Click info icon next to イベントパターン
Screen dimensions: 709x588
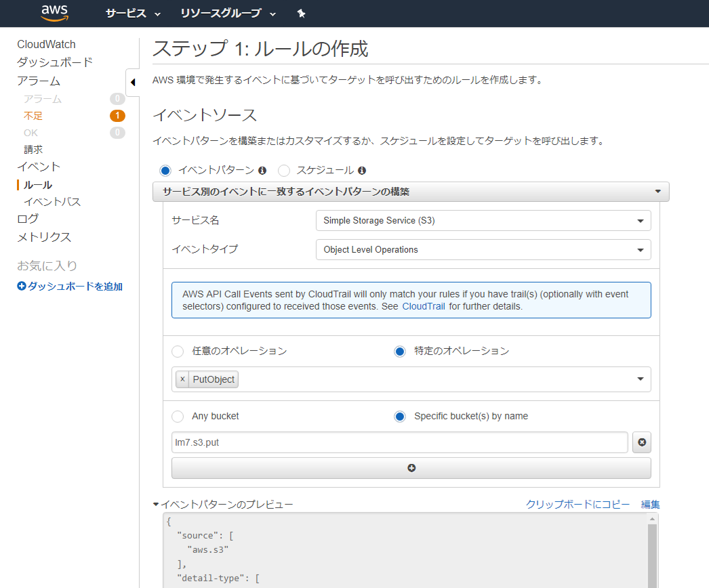click(262, 171)
